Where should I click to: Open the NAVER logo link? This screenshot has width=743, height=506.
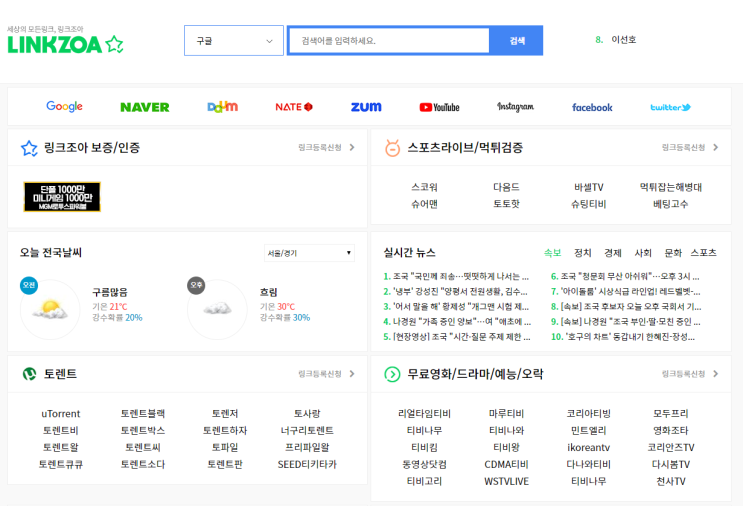(145, 108)
